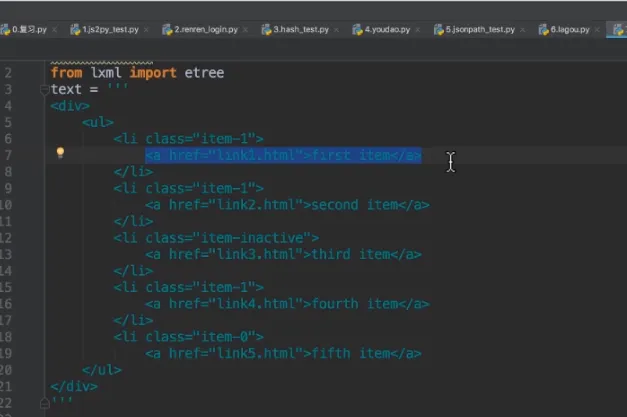
Task: Click the Python file icon on 5.jsonpath_test.py tab
Action: [x=438, y=30]
